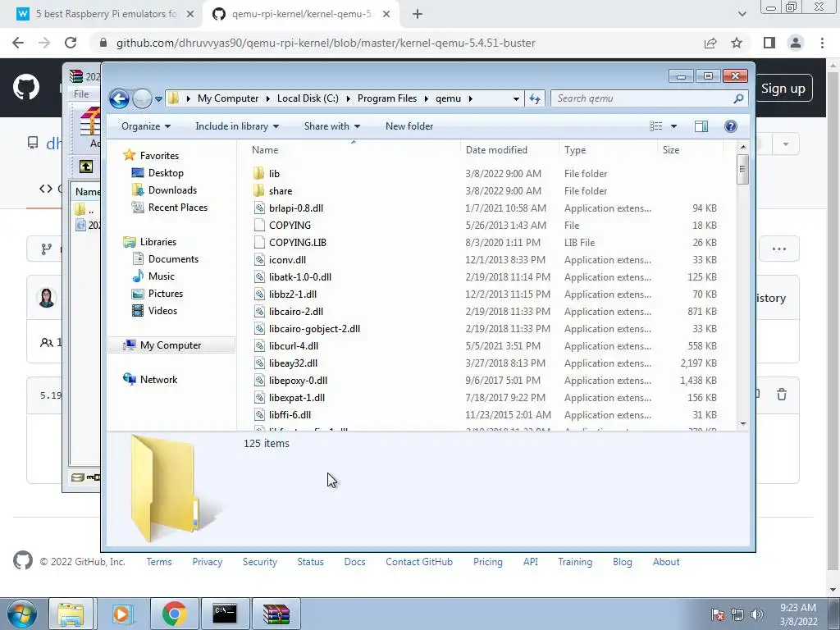840x630 pixels.
Task: Click My Computer in address breadcrumb
Action: coord(228,98)
